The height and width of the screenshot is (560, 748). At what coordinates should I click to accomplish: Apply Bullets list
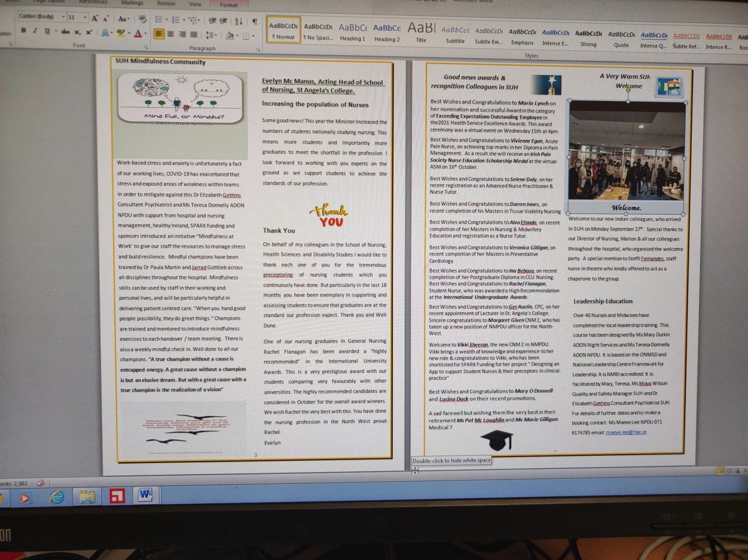pos(159,20)
